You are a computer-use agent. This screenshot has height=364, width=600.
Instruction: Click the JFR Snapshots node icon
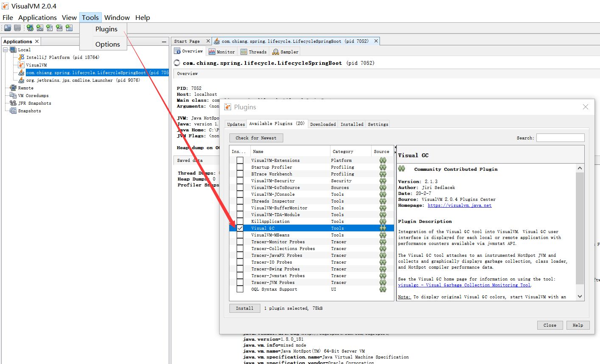tap(13, 103)
